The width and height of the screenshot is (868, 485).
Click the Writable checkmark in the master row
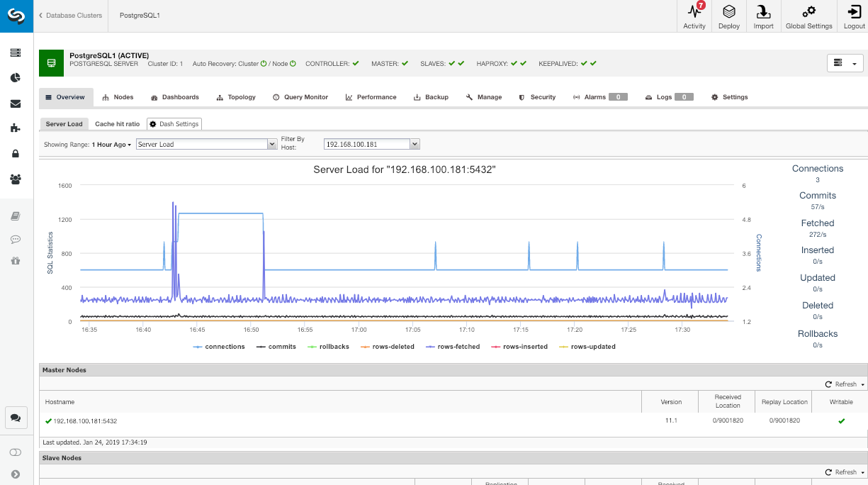point(842,421)
